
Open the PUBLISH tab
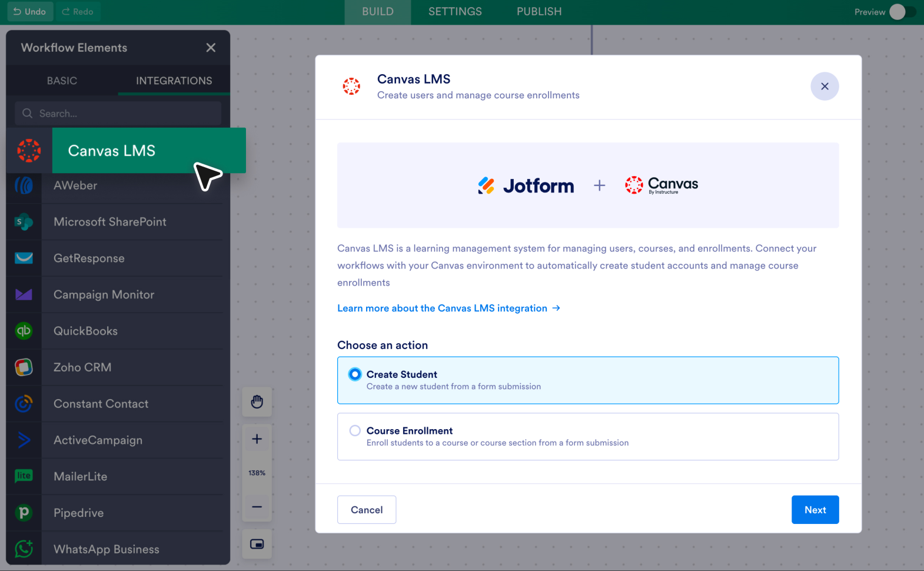coord(539,12)
